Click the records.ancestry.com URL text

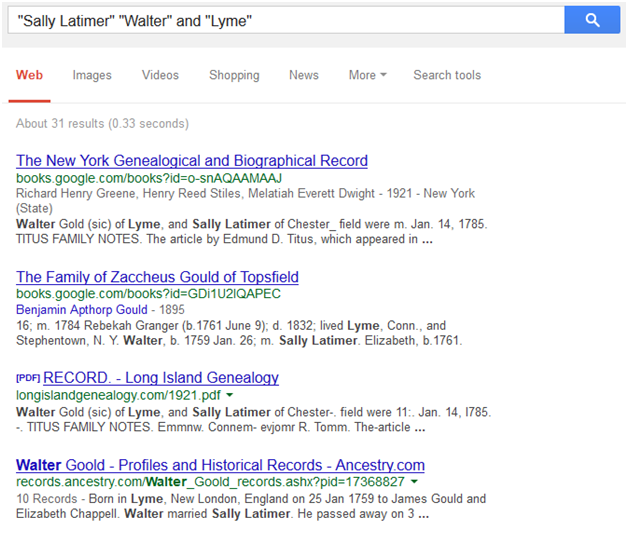tap(211, 482)
